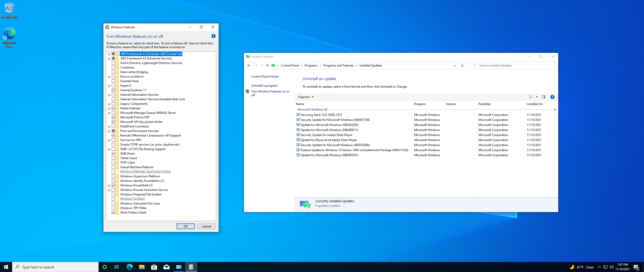Open the view options dropdown arrow
The width and height of the screenshot is (644, 272).
[x=537, y=97]
